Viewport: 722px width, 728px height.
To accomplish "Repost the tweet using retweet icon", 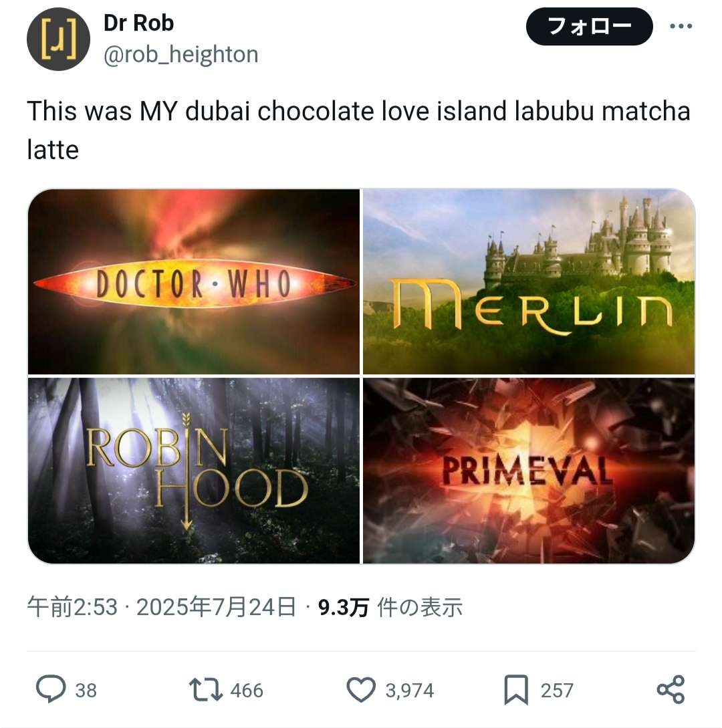I will [x=206, y=690].
